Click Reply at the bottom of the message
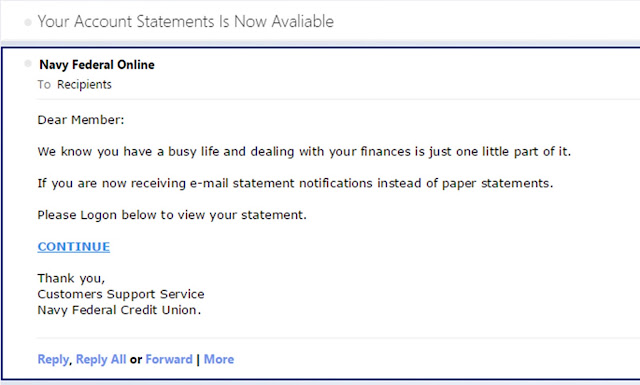 coord(53,359)
